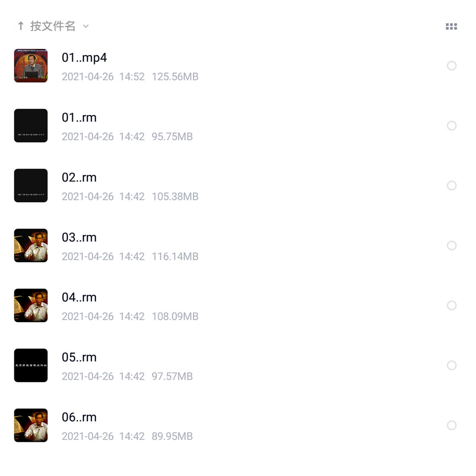476x476 pixels.
Task: Open 06..rm video thumbnail
Action: (31, 425)
